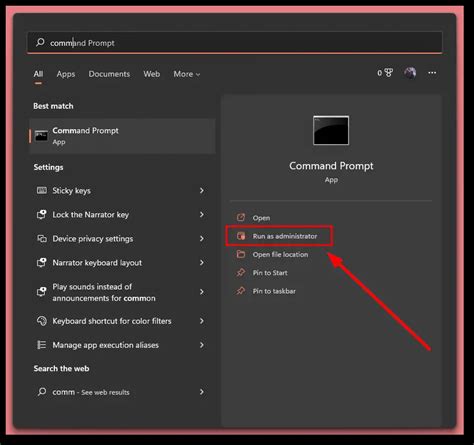This screenshot has height=445, width=474.
Task: Click the Open file location folder icon
Action: click(241, 254)
